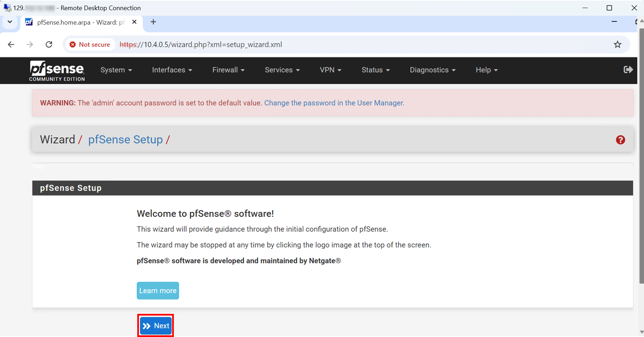Follow the Change the password in User Manager link
Image resolution: width=644 pixels, height=337 pixels.
click(x=334, y=103)
